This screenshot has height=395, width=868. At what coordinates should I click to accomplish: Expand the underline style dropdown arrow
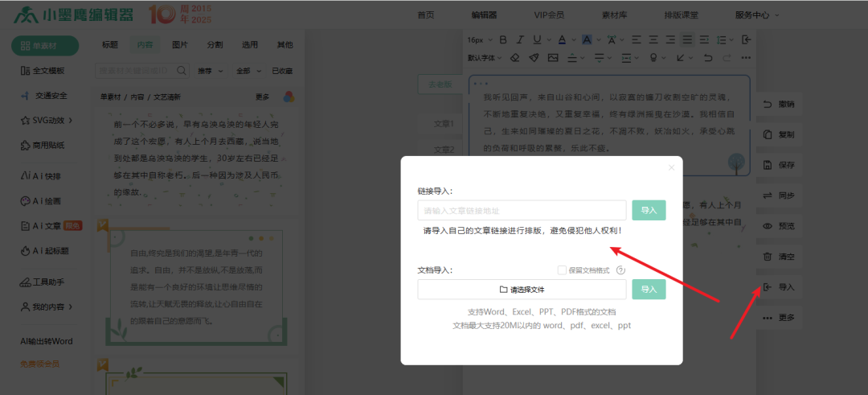[549, 40]
